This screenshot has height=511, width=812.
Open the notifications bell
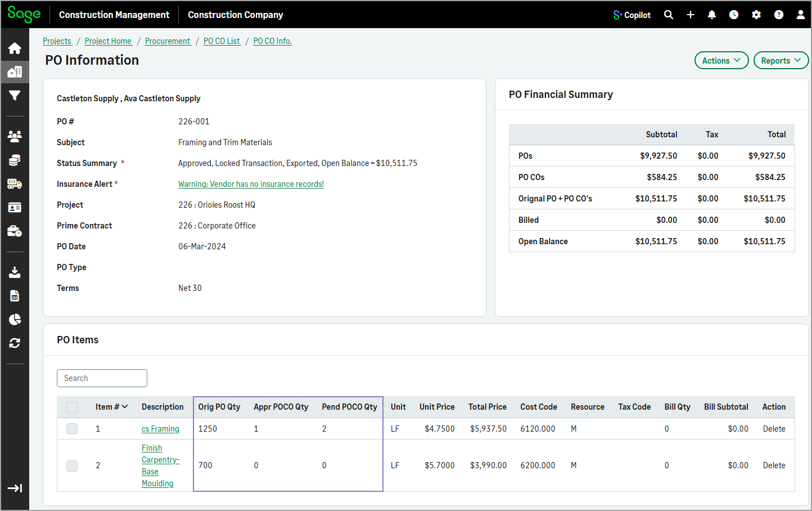(712, 15)
